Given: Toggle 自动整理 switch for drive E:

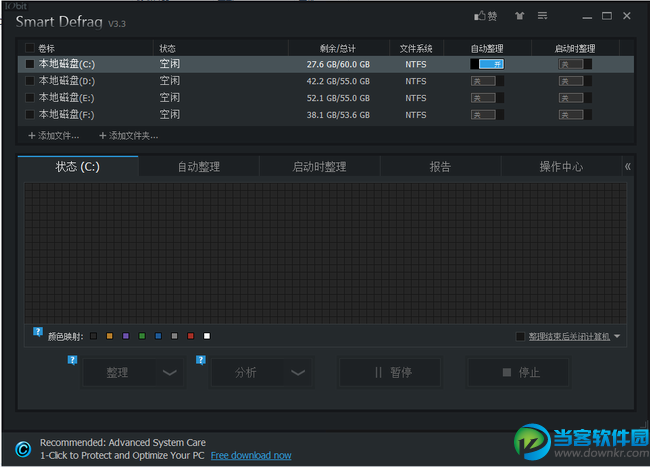Looking at the screenshot, I should [x=487, y=98].
